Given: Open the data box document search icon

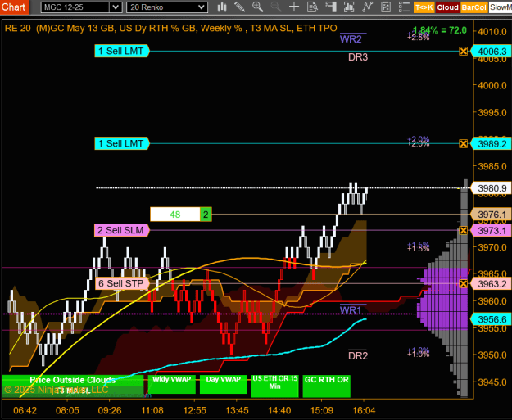Looking at the screenshot, I should coord(312,7).
